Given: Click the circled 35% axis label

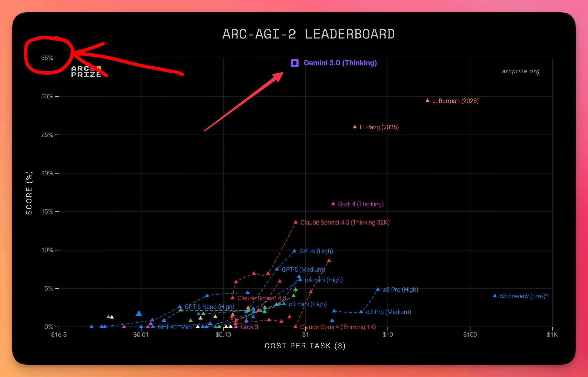Looking at the screenshot, I should click(x=47, y=58).
